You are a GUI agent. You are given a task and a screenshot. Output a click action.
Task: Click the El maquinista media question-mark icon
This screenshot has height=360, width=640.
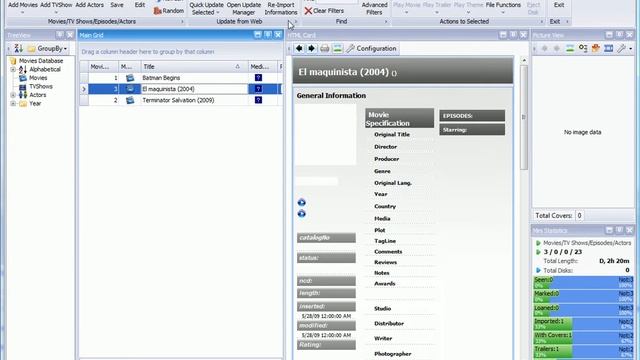258,89
